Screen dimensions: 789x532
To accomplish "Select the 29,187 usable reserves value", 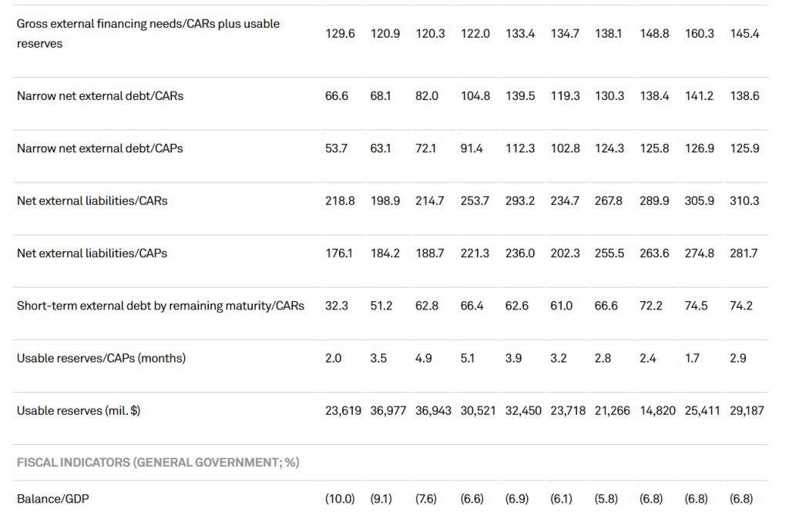I will [x=744, y=410].
